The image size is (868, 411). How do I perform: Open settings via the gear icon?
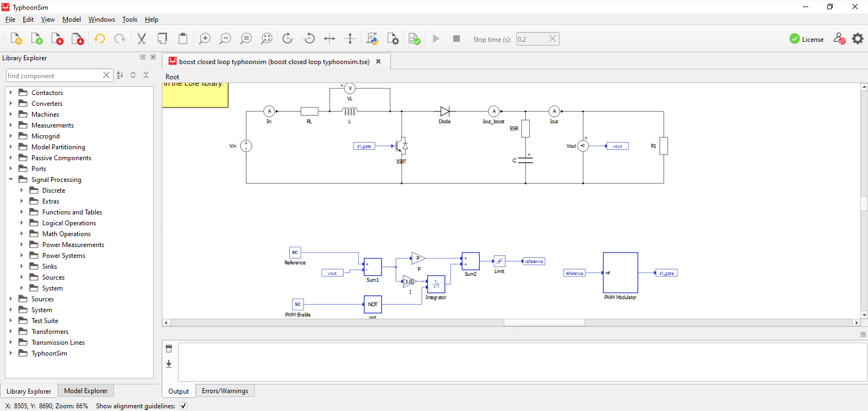tap(858, 39)
